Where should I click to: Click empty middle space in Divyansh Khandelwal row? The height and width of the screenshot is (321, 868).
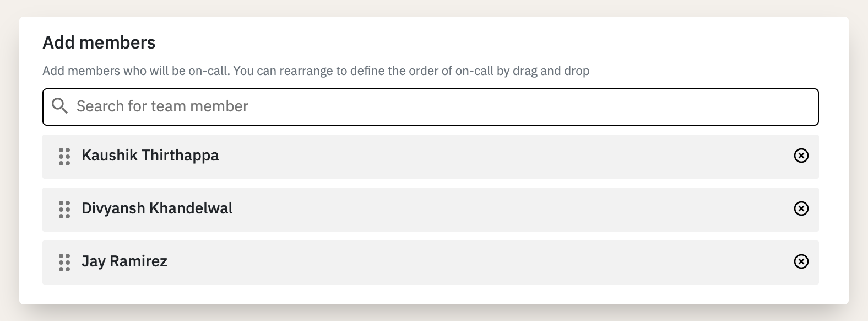496,210
